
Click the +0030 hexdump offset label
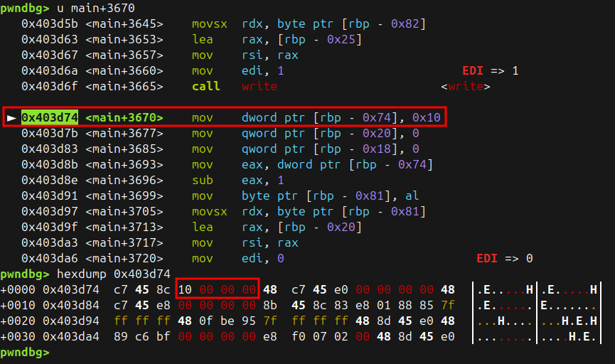16,337
